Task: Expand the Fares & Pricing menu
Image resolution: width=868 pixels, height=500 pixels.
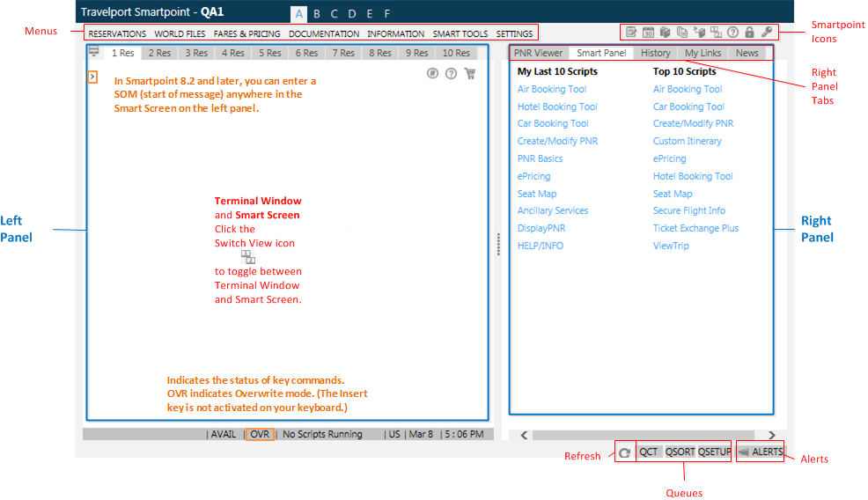Action: pyautogui.click(x=246, y=34)
